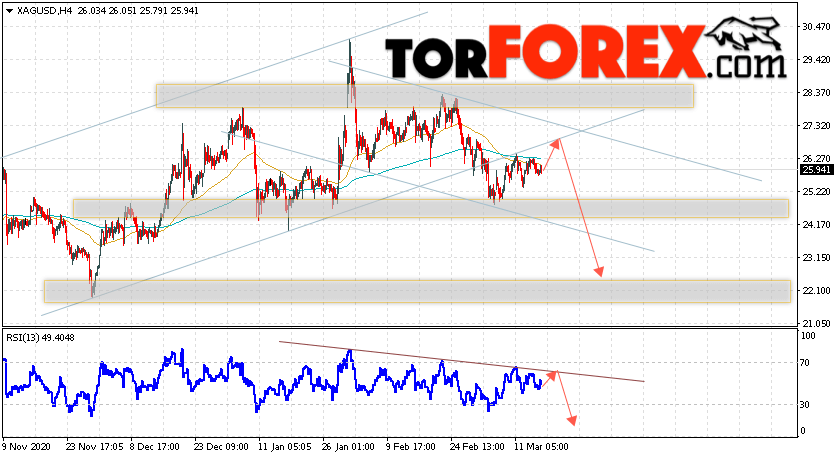Select the upper gray resistance zone near 28.370
838x458 pixels.
425,96
